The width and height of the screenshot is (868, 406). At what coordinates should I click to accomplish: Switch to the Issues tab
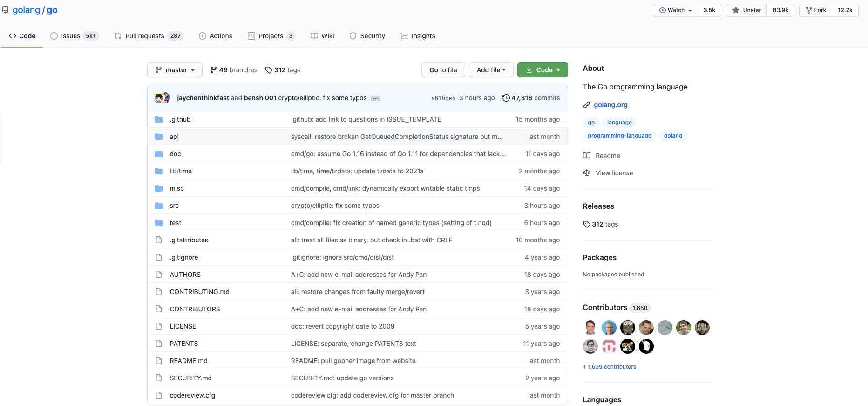75,36
